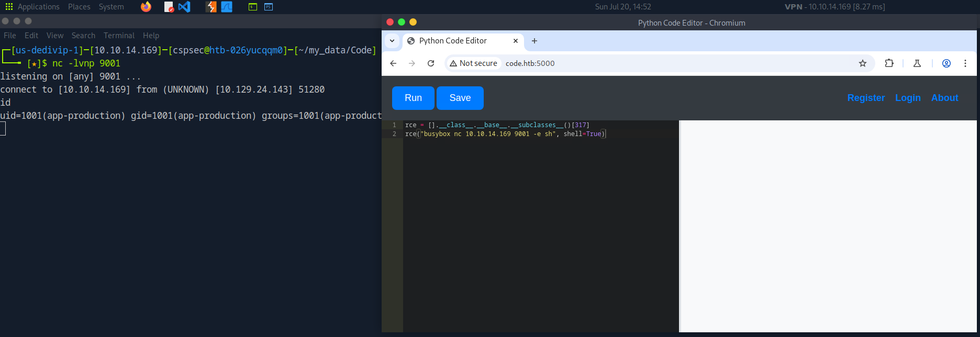The height and width of the screenshot is (337, 980).
Task: Click line number 1 in the gutter
Action: (x=394, y=125)
